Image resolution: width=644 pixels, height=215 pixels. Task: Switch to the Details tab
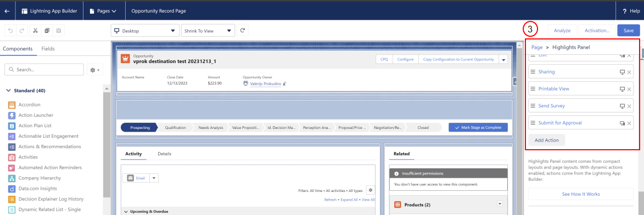164,154
